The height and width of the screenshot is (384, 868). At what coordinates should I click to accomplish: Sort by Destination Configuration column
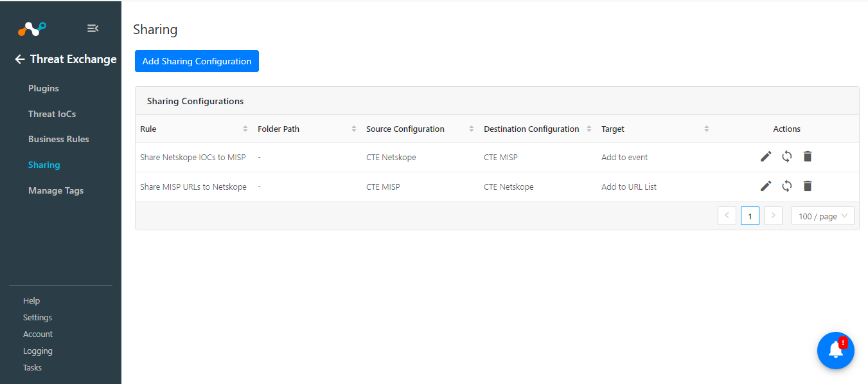[x=589, y=129]
